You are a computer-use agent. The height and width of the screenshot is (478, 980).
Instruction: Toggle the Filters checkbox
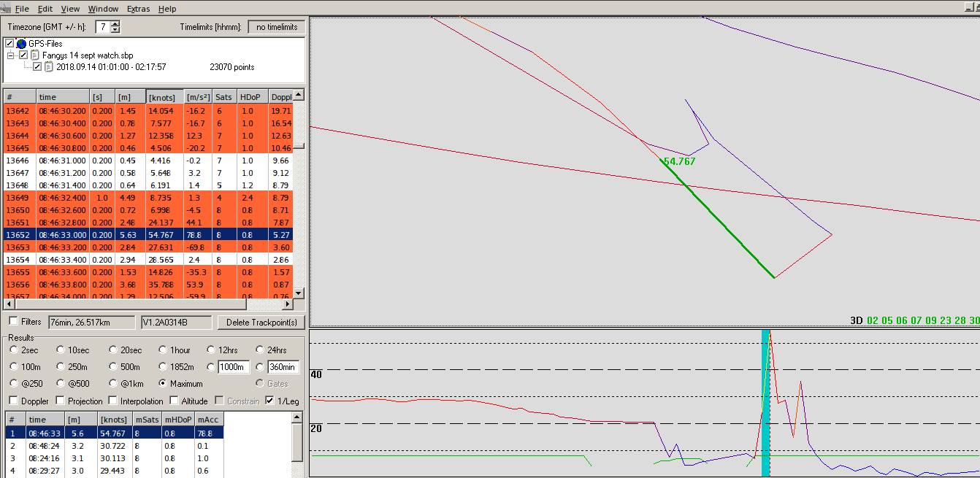[14, 322]
